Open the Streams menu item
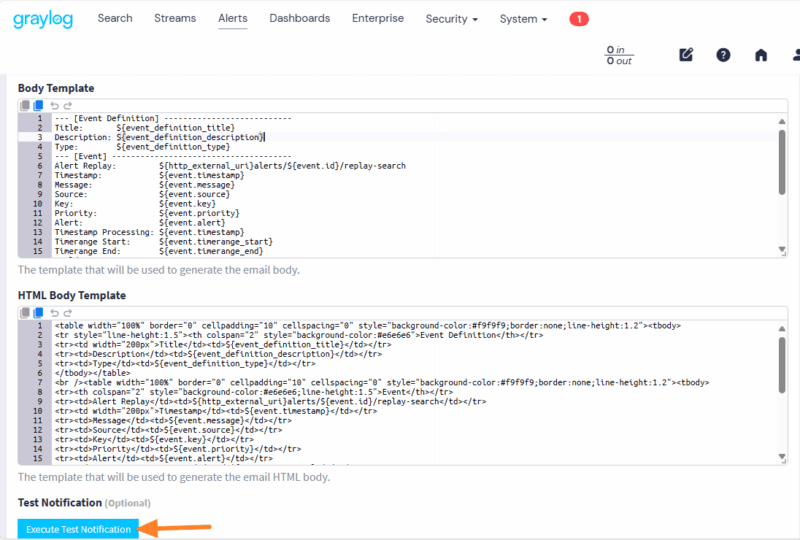The width and height of the screenshot is (800, 540). 175,18
